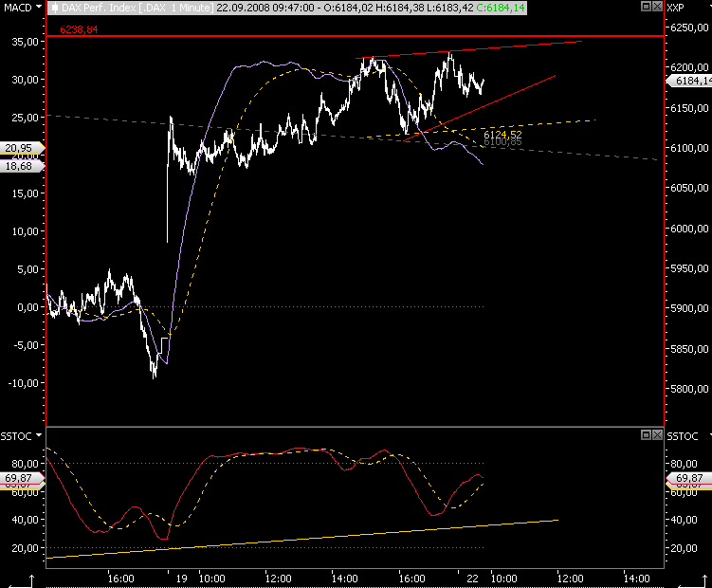Viewport: 712px width, 588px height.
Task: Select the red rising support trendline under the price
Action: click(x=480, y=108)
